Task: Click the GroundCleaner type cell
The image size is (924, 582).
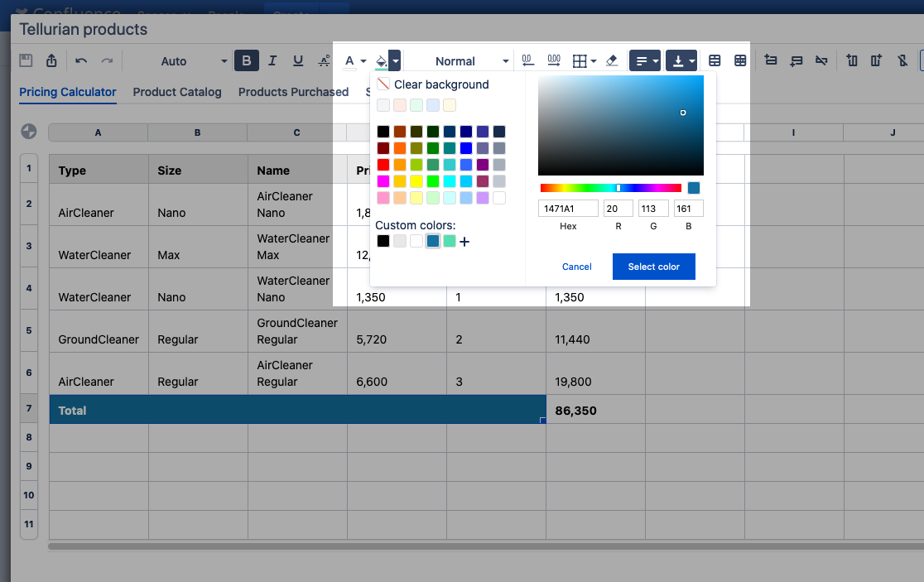Action: (99, 332)
